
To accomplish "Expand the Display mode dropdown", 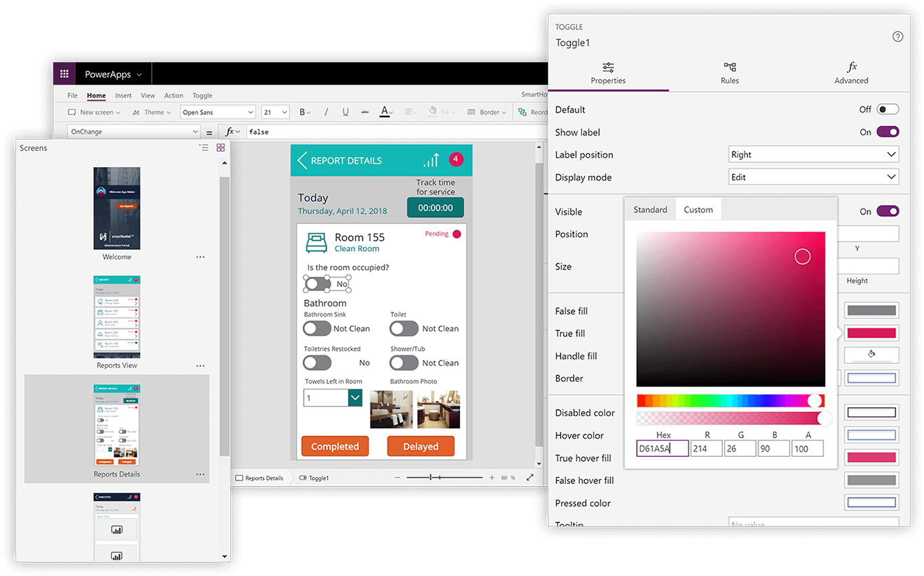I will pyautogui.click(x=814, y=177).
